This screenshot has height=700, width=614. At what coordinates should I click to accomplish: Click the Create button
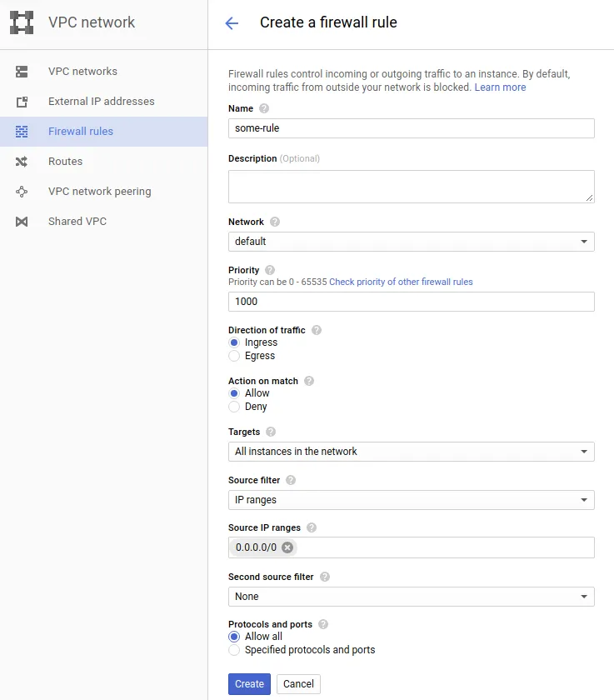point(249,684)
